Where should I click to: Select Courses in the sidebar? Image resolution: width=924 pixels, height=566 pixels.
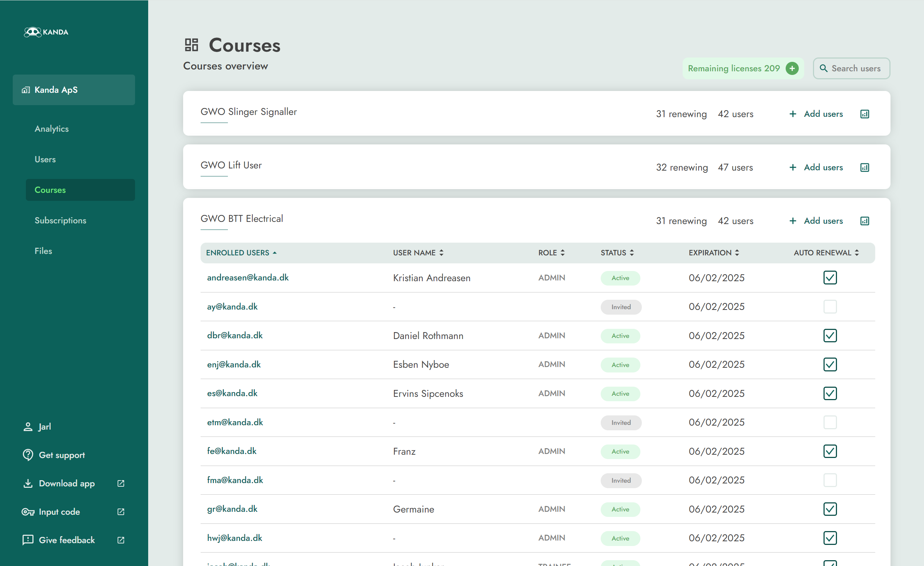point(80,190)
